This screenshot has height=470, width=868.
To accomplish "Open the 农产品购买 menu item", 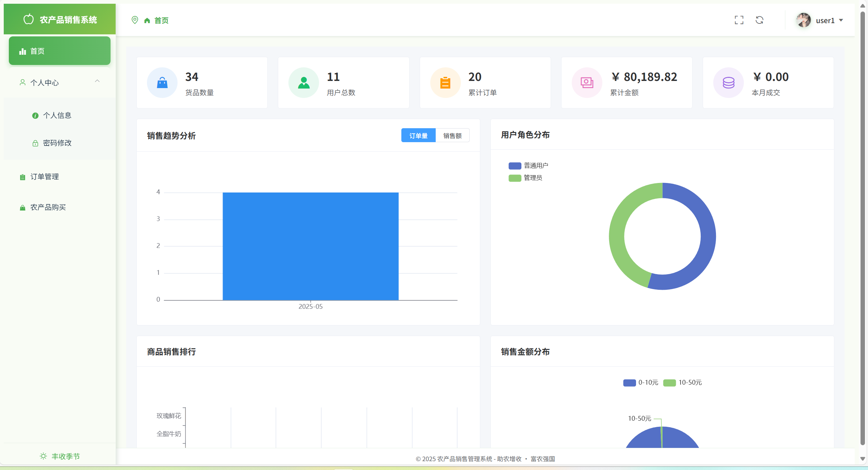I will [60, 207].
